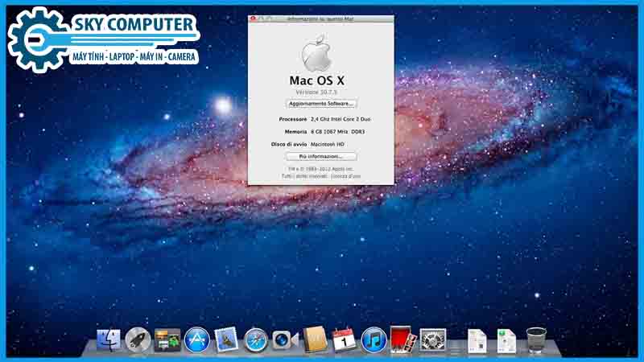The width and height of the screenshot is (644, 362).
Task: Click Aggiornamento Software button
Action: (321, 104)
